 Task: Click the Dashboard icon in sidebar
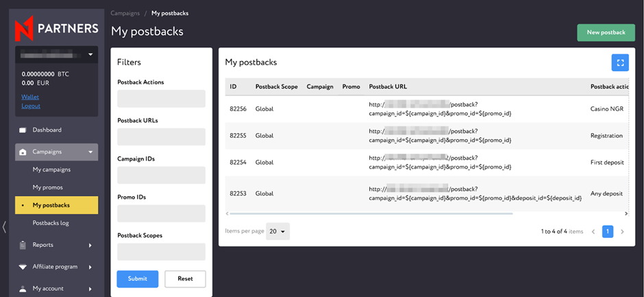coord(23,130)
